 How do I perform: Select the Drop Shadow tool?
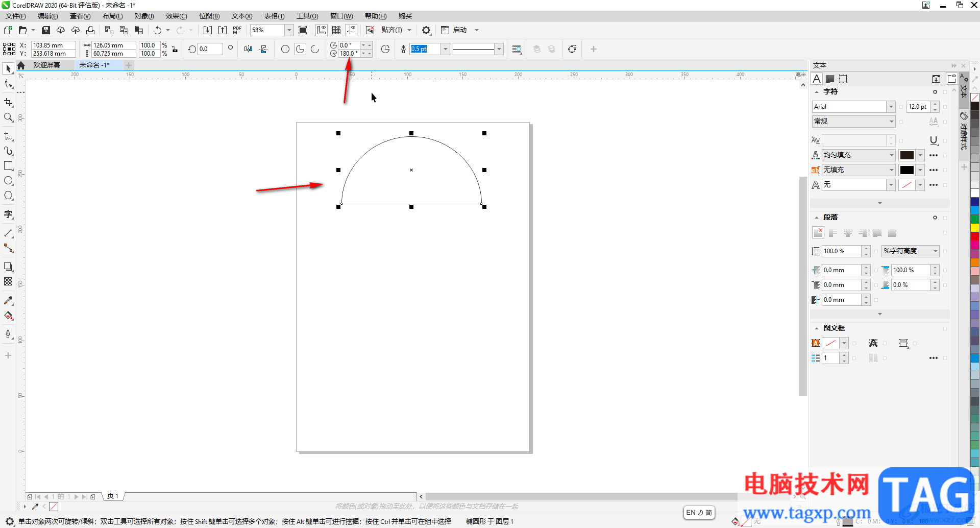[8, 267]
